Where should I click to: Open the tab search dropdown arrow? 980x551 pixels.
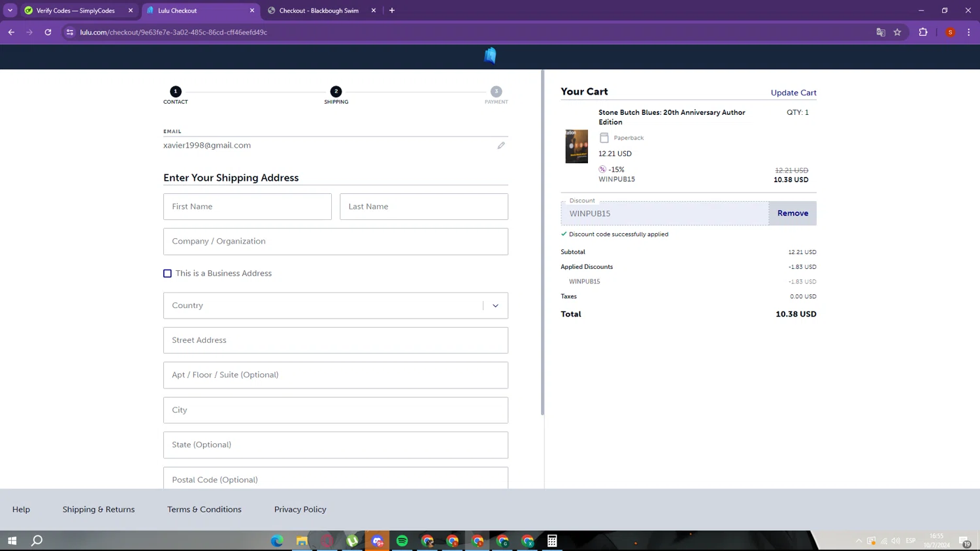(10, 10)
